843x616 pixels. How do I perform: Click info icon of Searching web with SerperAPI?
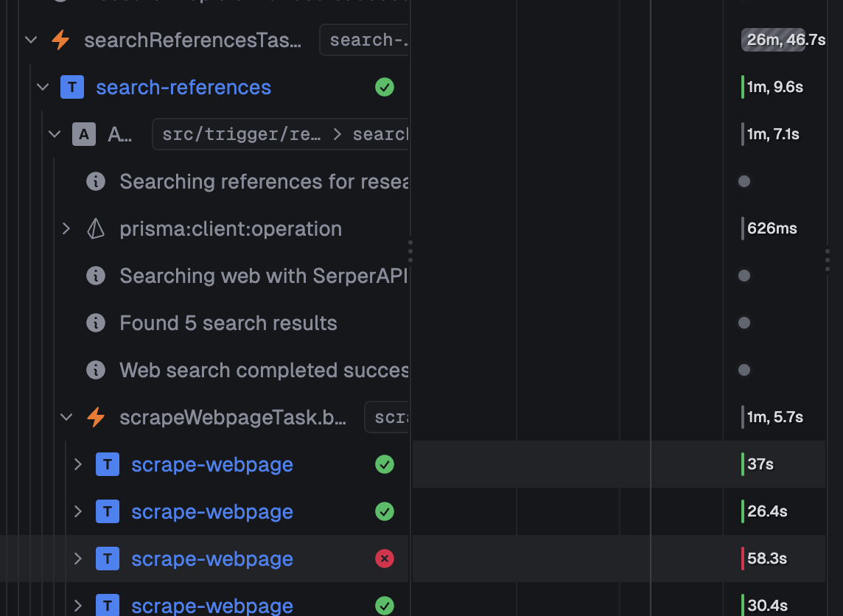(x=96, y=276)
